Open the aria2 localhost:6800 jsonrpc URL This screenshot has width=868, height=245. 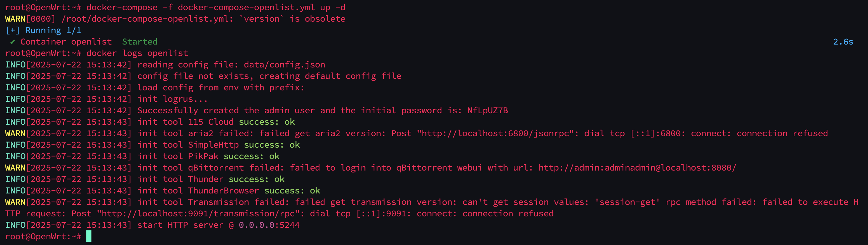[x=495, y=133]
